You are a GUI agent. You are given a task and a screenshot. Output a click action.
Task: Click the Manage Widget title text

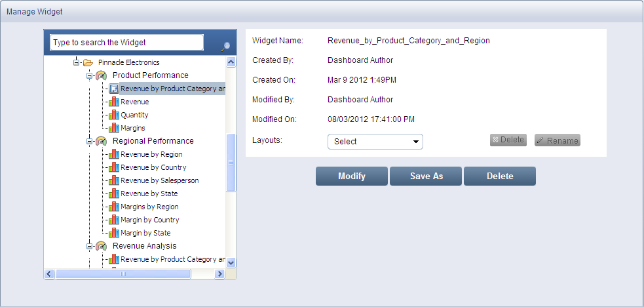(x=35, y=12)
